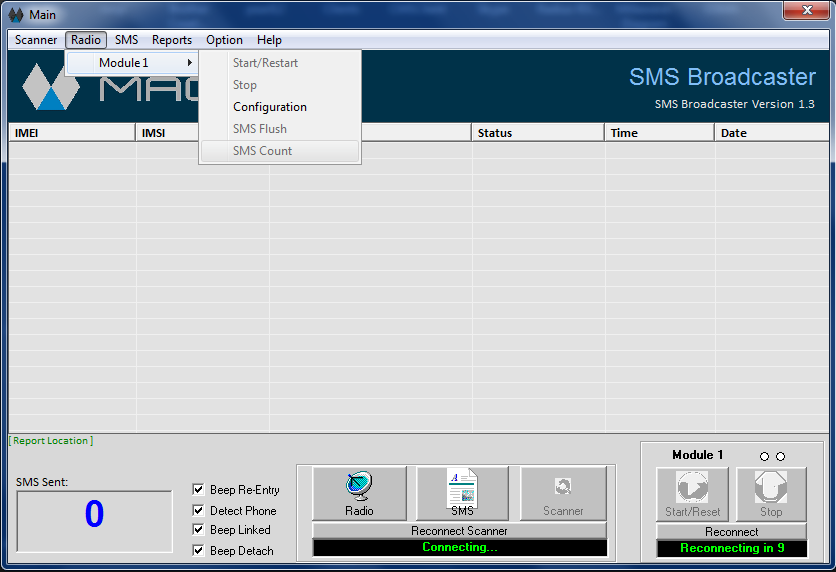Uncheck the Beep Re-Entry checkbox
The width and height of the screenshot is (836, 572).
198,490
